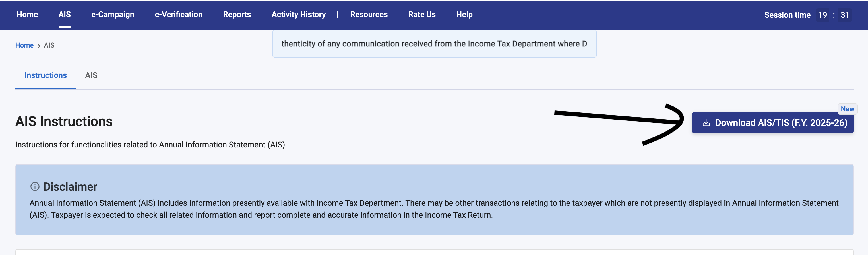Select Reports in the navigation bar
The height and width of the screenshot is (255, 868).
point(237,15)
